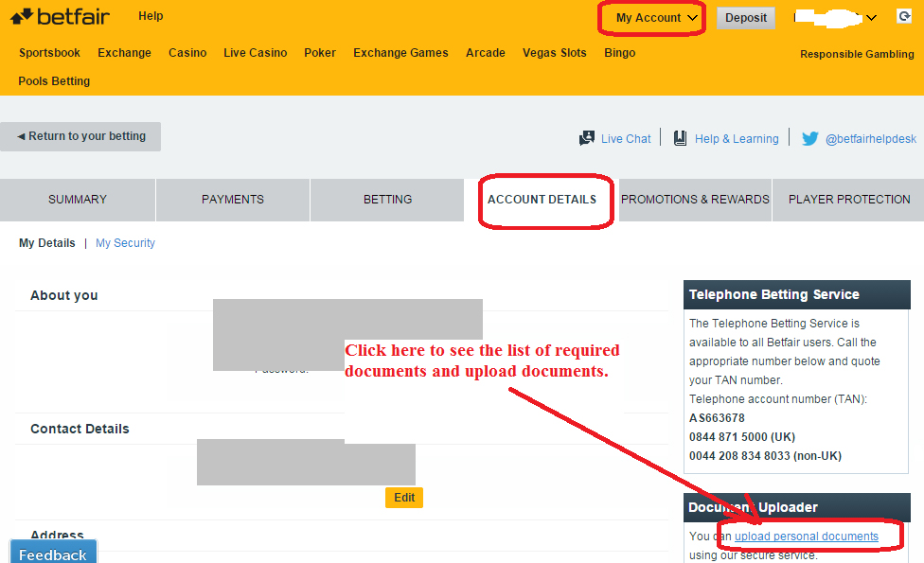
Task: Switch to the Summary tab
Action: click(78, 200)
